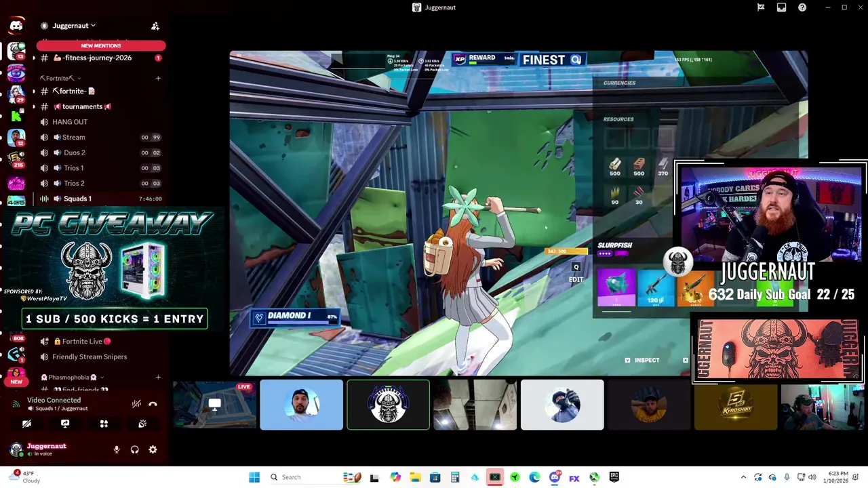Open Microsoft Store from the taskbar
Image resolution: width=868 pixels, height=488 pixels.
435,477
